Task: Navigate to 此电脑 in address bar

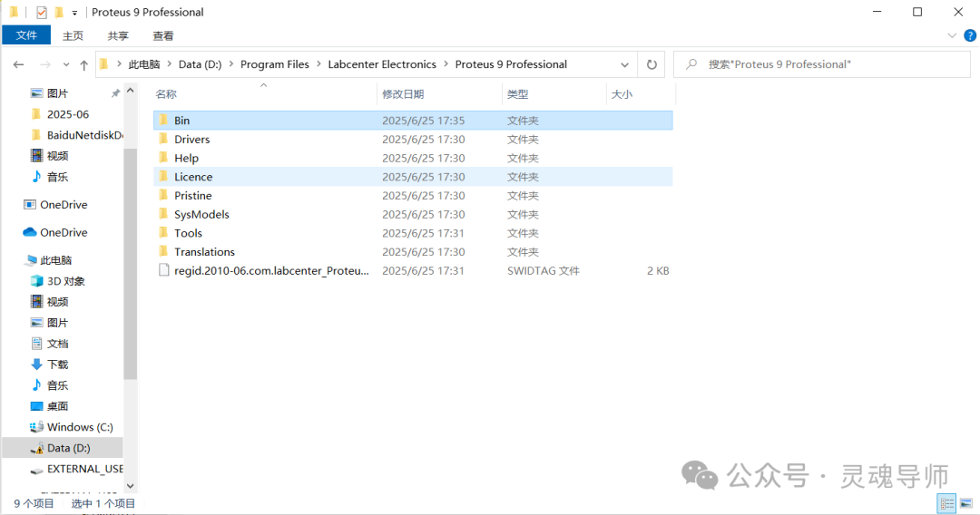Action: pos(143,64)
